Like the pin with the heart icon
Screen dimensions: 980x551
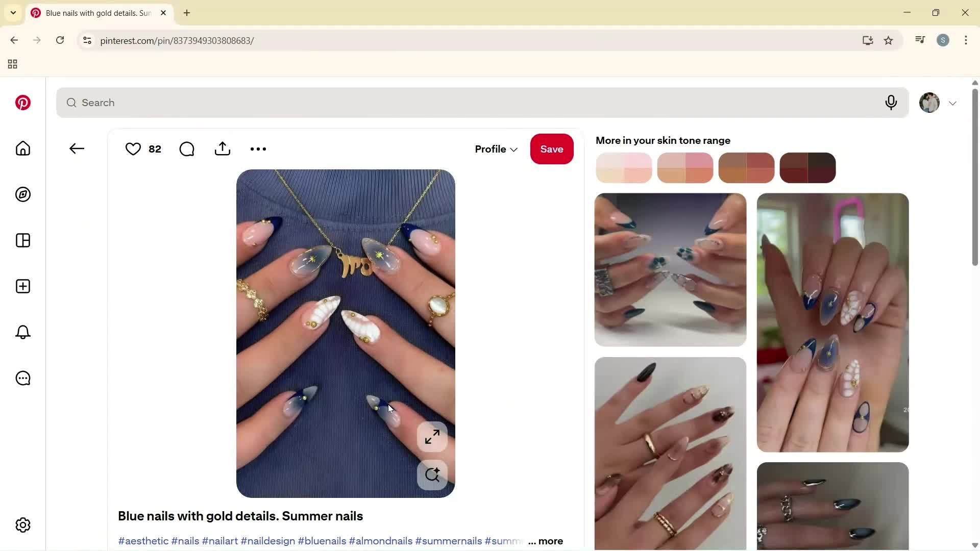tap(133, 149)
